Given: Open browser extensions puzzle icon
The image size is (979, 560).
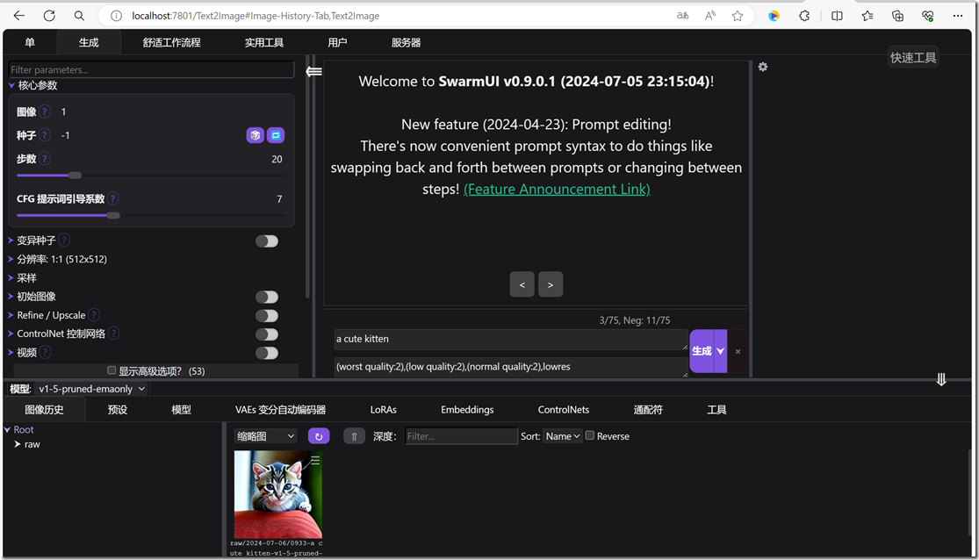Looking at the screenshot, I should point(804,16).
